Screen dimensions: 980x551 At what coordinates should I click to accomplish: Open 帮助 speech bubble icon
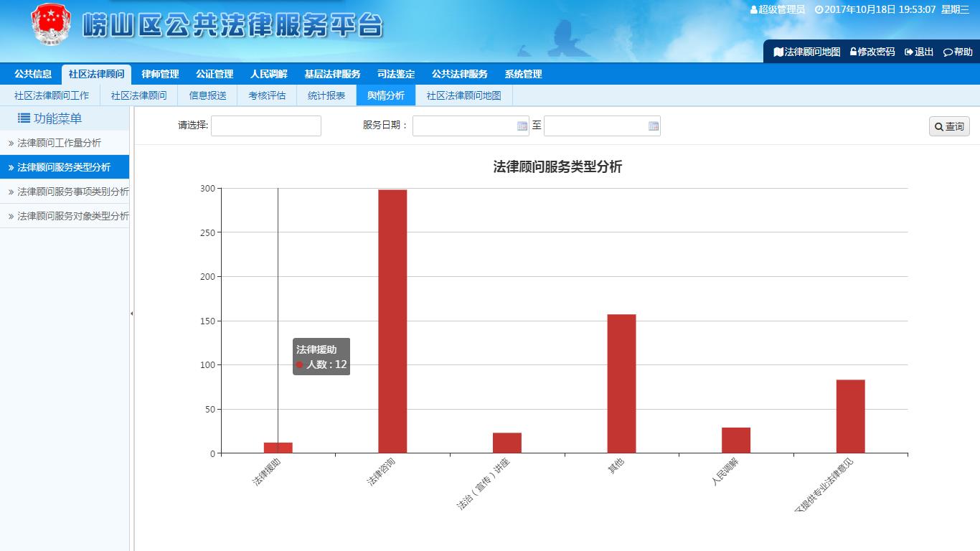click(x=948, y=52)
